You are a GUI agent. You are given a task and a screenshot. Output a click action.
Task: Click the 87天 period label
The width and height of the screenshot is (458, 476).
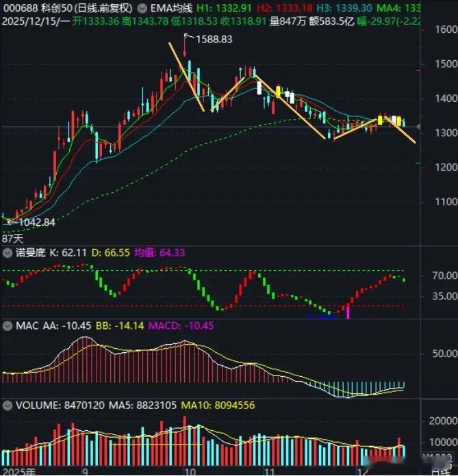(12, 239)
